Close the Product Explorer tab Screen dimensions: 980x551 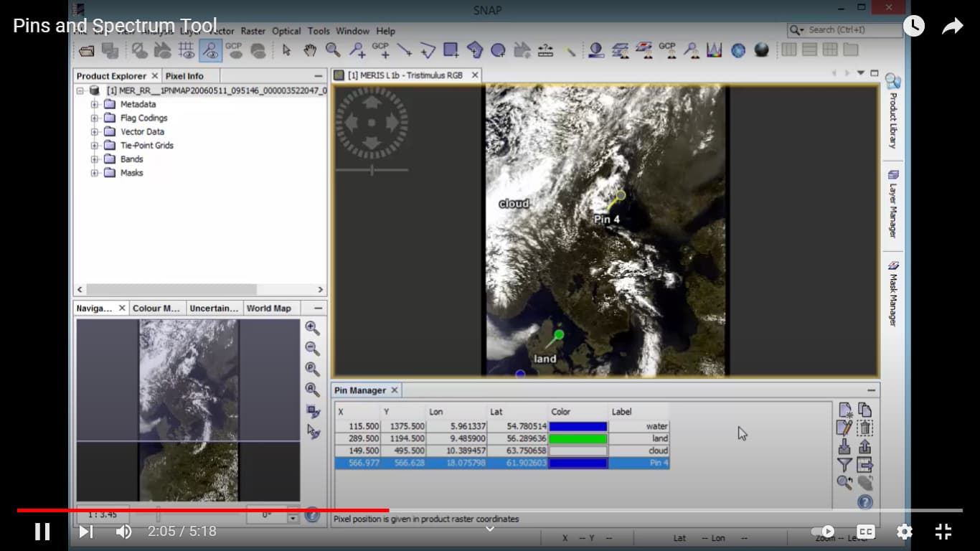click(155, 76)
